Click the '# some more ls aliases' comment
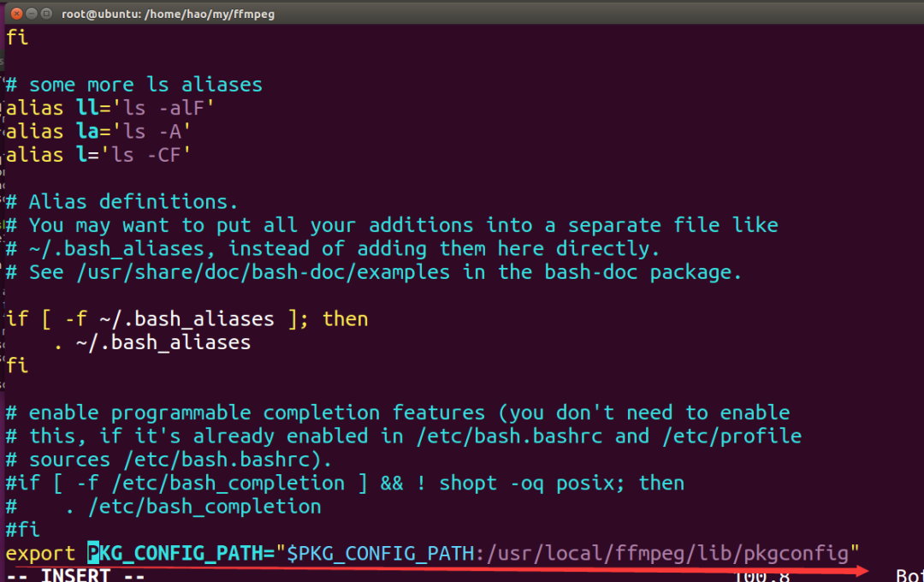This screenshot has width=924, height=582. click(x=133, y=86)
